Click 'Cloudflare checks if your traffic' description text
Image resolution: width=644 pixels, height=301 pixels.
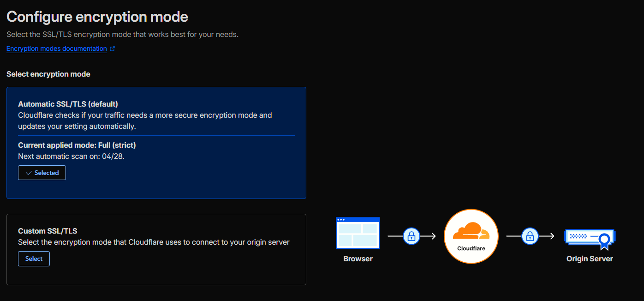click(145, 120)
